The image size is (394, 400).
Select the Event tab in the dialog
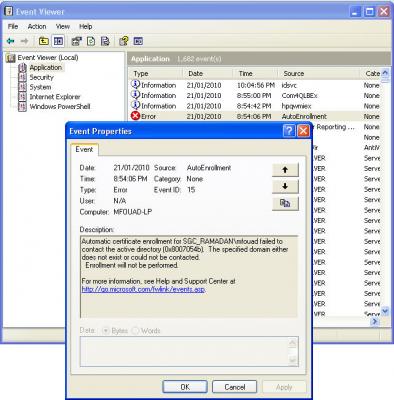pos(84,149)
